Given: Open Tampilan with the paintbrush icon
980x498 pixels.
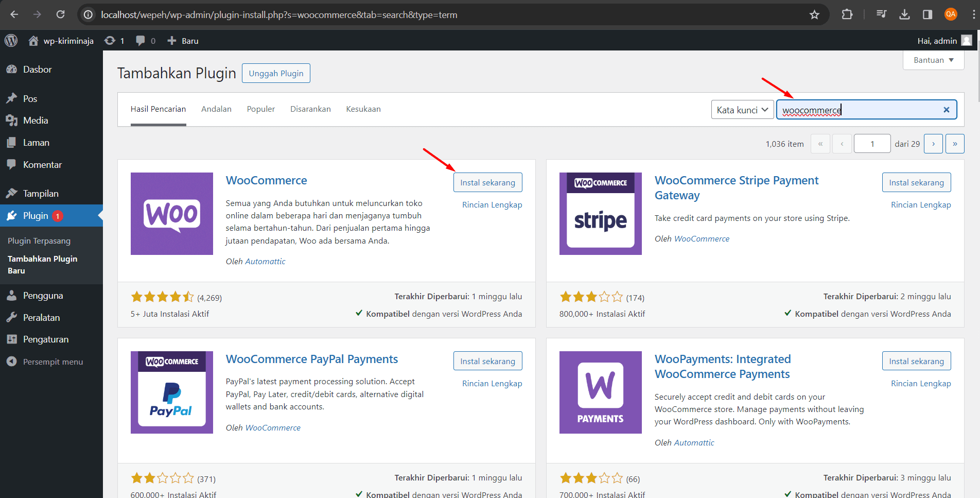Looking at the screenshot, I should point(12,193).
